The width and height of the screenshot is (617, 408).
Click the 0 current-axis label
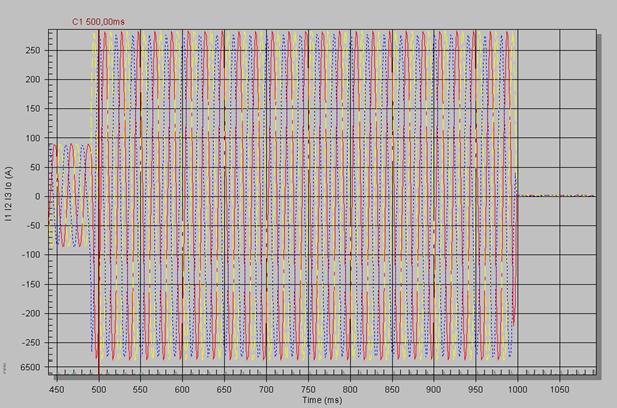coord(38,196)
